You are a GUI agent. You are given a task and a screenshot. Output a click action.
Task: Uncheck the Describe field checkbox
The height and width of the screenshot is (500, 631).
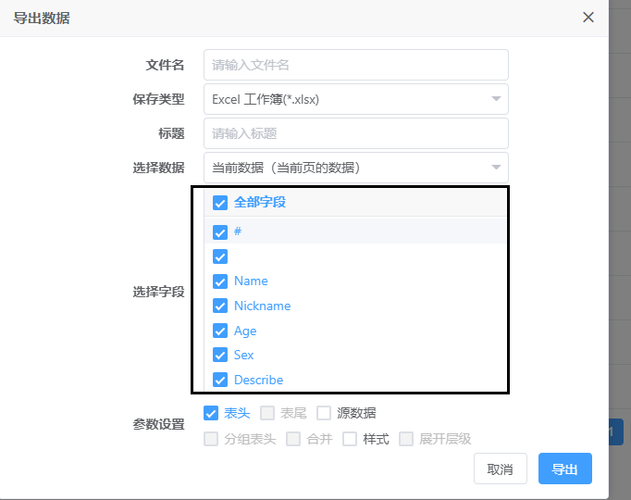tap(220, 380)
